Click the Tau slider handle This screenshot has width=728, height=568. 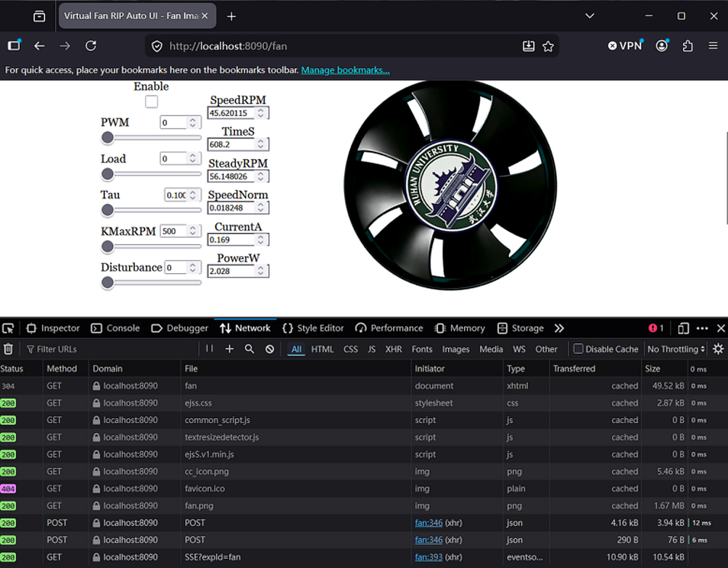(x=107, y=210)
